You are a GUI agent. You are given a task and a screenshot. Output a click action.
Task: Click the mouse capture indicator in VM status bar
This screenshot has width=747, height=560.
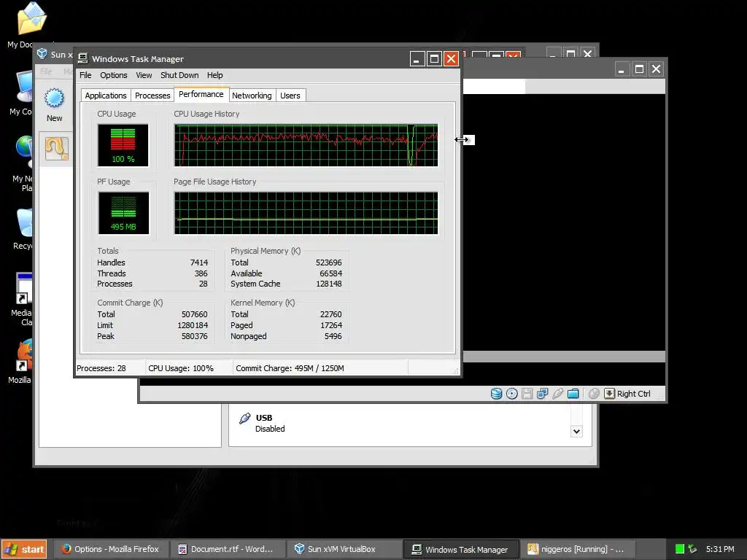tap(594, 394)
